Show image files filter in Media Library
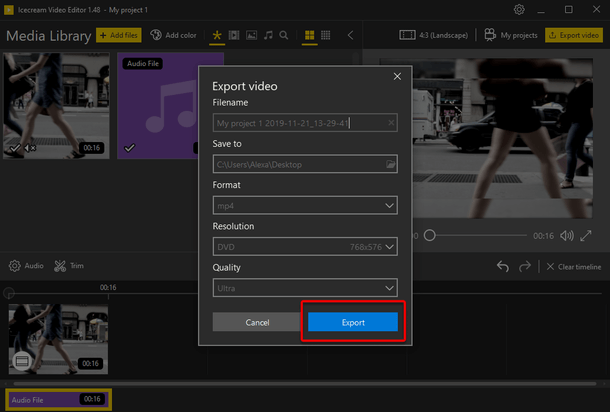Viewport: 610px width, 412px height. click(x=251, y=35)
